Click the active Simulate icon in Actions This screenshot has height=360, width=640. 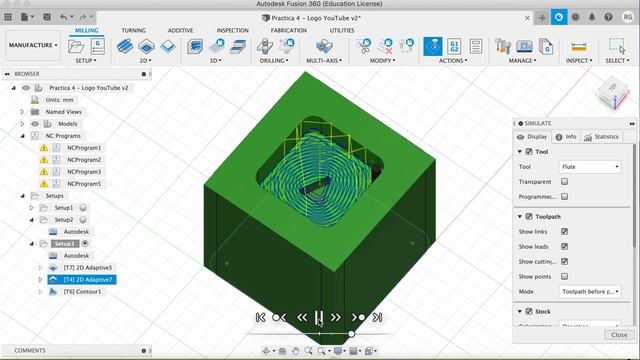click(433, 46)
